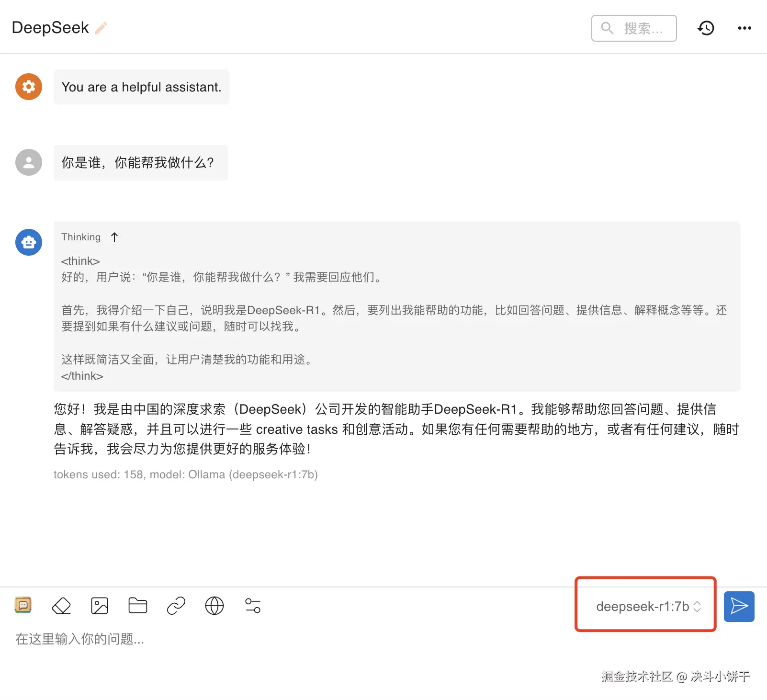Attach a file with the folder icon
The width and height of the screenshot is (767, 700).
(138, 606)
